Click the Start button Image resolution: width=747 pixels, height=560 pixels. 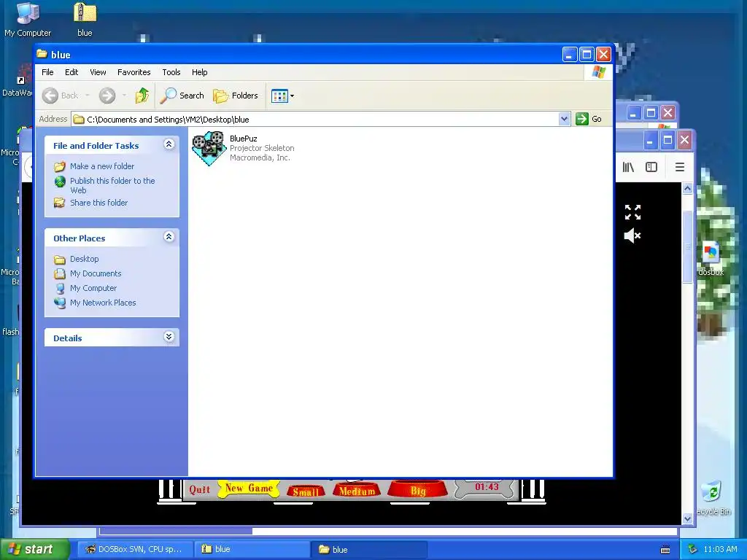click(34, 549)
